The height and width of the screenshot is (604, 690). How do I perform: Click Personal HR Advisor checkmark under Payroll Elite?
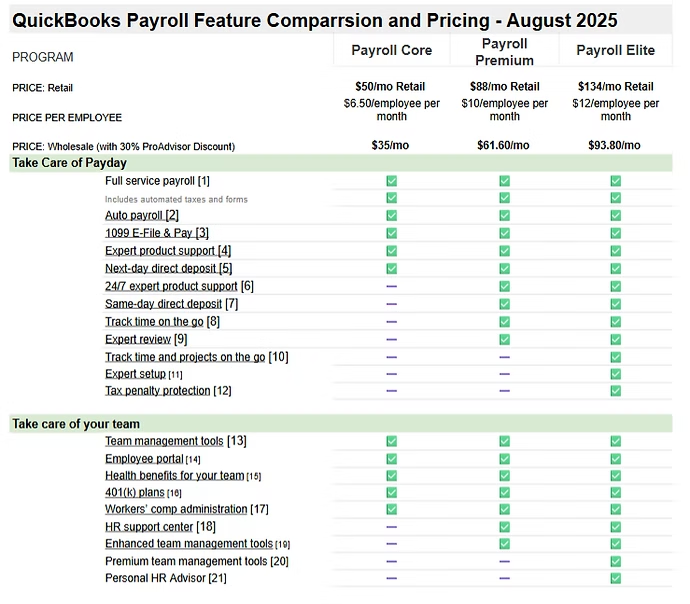tap(615, 578)
